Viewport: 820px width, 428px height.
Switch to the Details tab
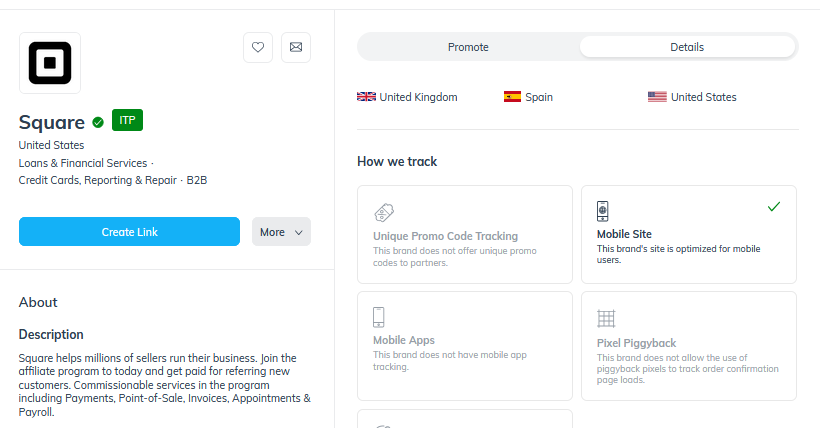coord(687,47)
